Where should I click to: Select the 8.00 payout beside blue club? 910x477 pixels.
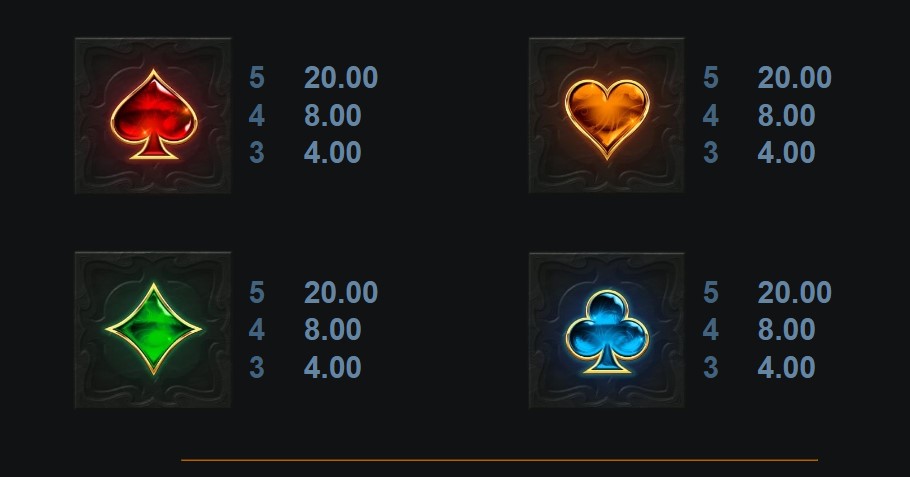click(x=786, y=330)
